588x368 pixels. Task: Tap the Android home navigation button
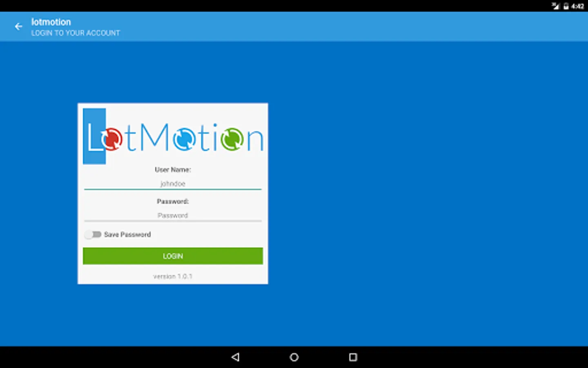click(294, 357)
